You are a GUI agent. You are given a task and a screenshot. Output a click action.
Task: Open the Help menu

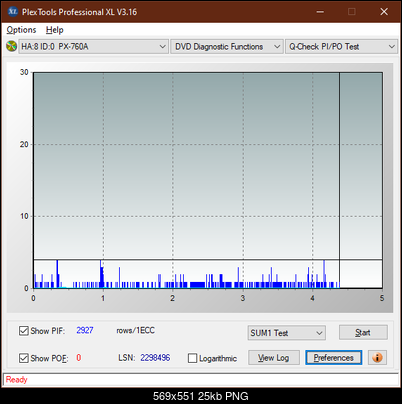pyautogui.click(x=55, y=30)
